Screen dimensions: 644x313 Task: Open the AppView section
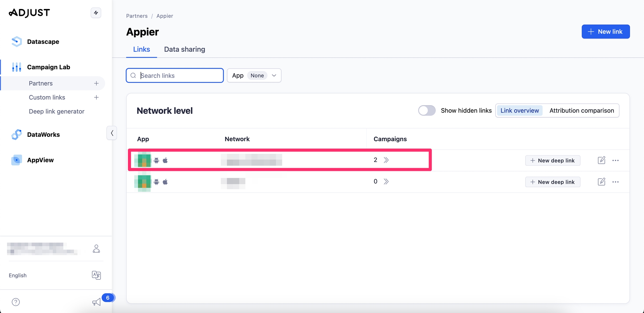40,160
